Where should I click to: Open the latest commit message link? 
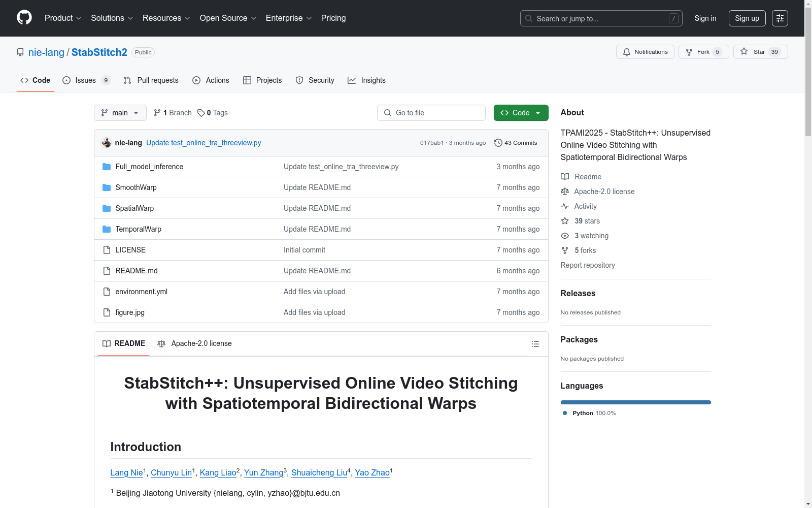click(204, 143)
